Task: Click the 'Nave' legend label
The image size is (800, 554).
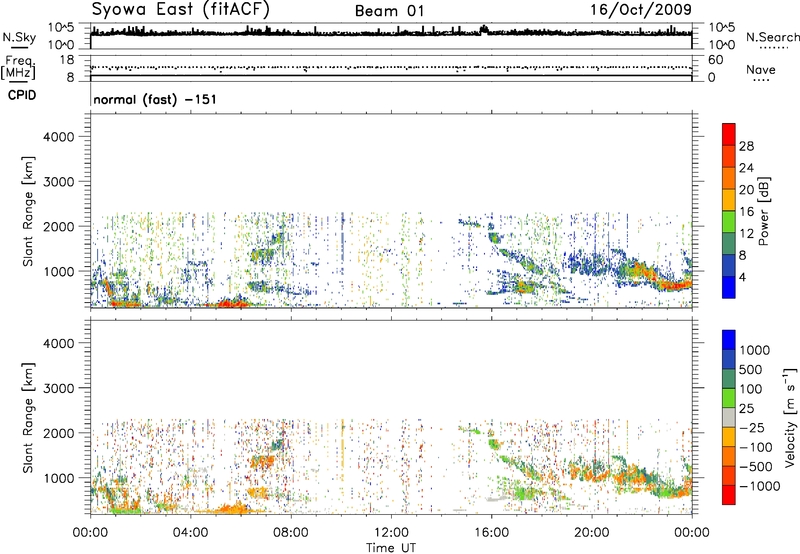Action: pos(760,69)
